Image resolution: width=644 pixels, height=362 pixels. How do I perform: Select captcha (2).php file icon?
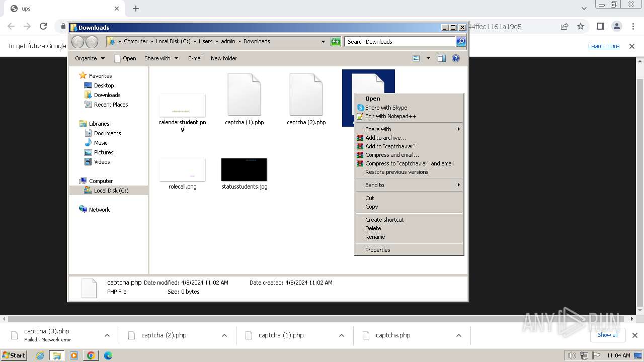pyautogui.click(x=306, y=95)
